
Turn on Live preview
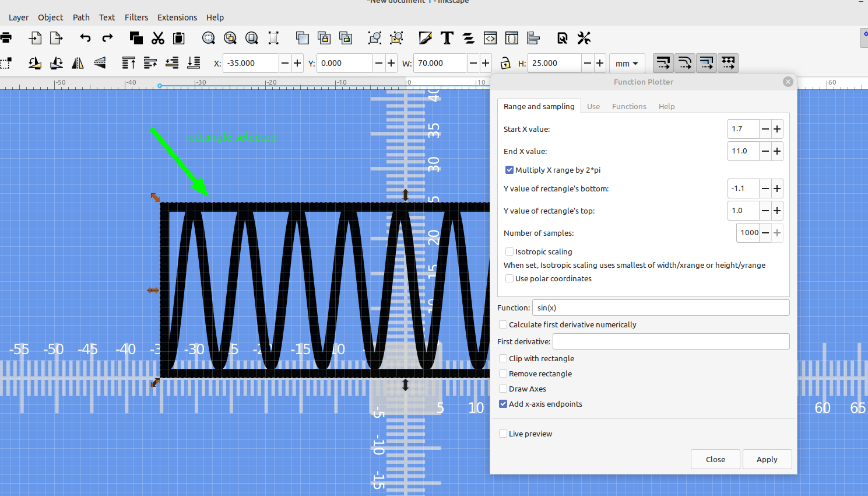click(x=502, y=434)
